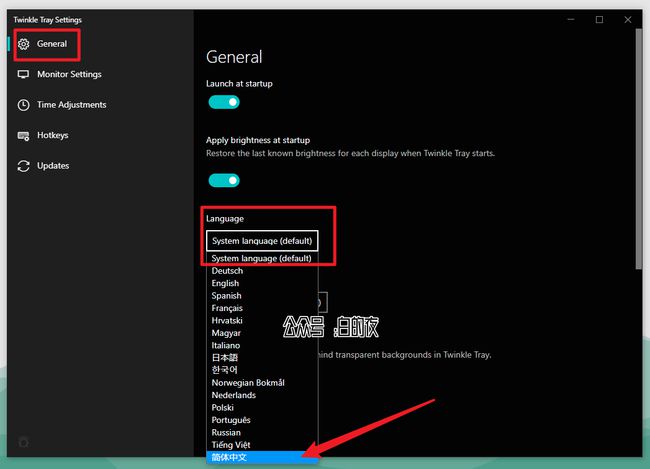Open Time Adjustments settings page

(71, 105)
